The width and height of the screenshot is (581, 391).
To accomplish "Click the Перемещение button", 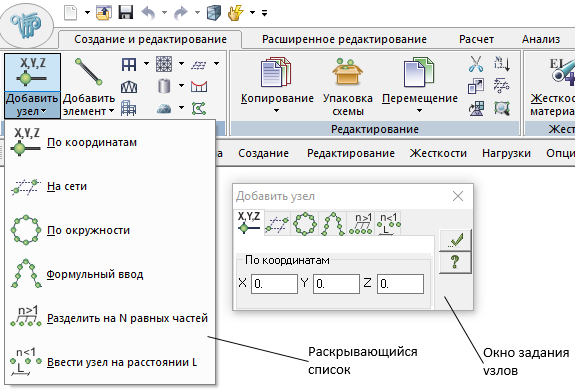I will (419, 86).
